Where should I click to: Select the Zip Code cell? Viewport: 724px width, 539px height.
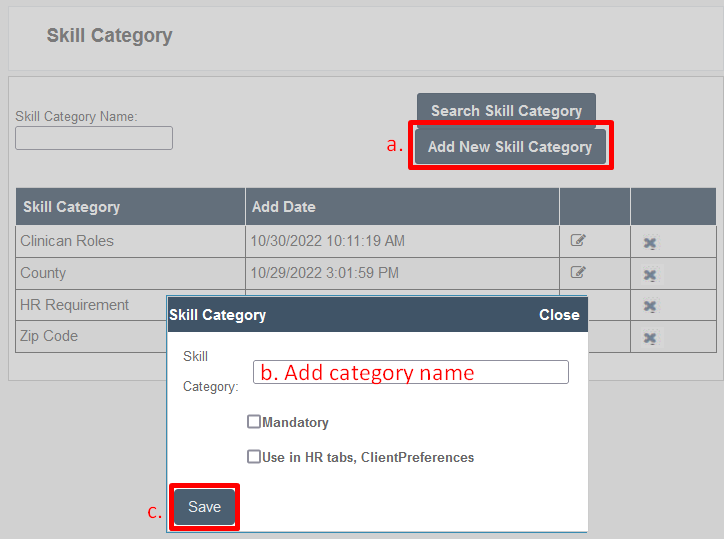(x=91, y=336)
